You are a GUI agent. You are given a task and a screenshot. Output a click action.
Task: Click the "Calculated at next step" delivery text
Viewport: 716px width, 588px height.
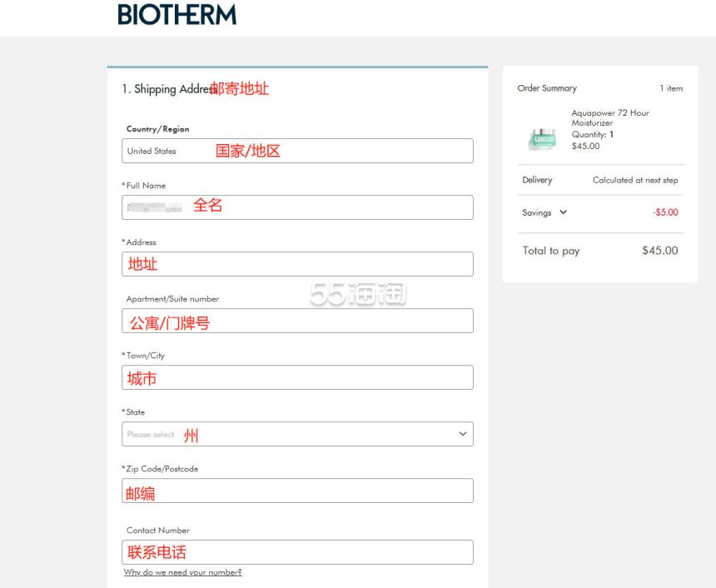point(634,180)
